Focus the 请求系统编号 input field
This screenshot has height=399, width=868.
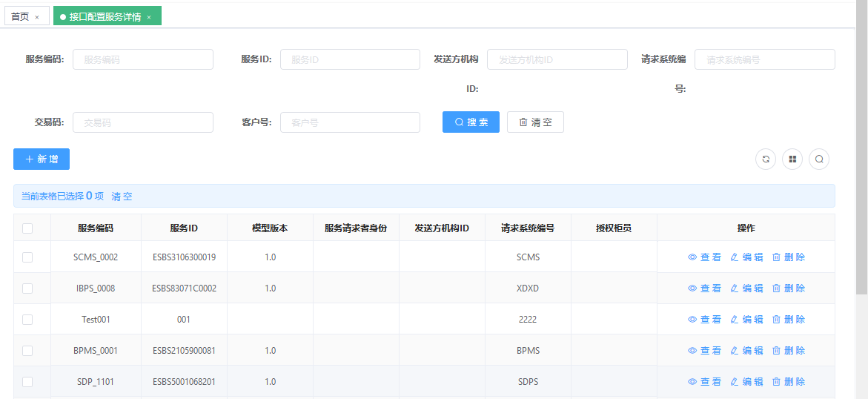click(x=764, y=59)
